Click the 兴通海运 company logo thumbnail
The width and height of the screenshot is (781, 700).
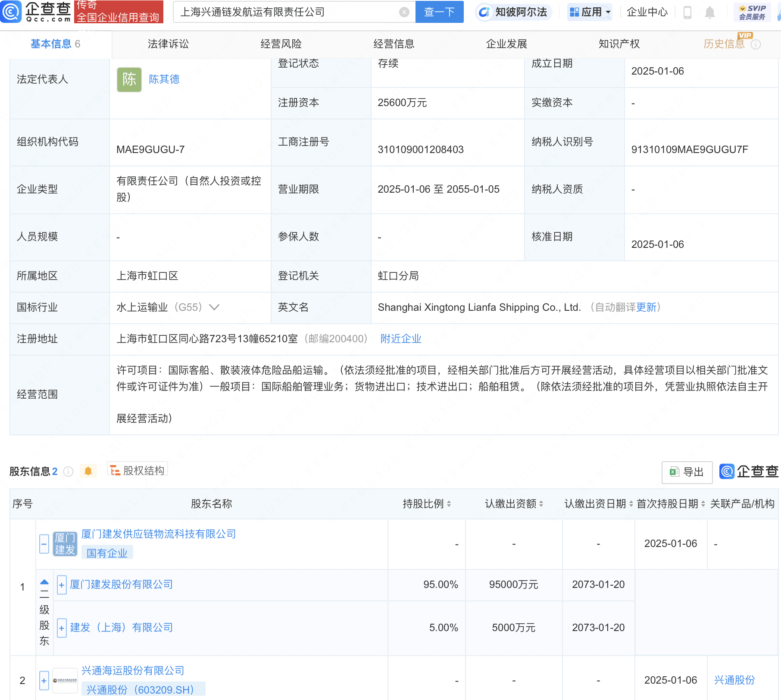click(65, 681)
